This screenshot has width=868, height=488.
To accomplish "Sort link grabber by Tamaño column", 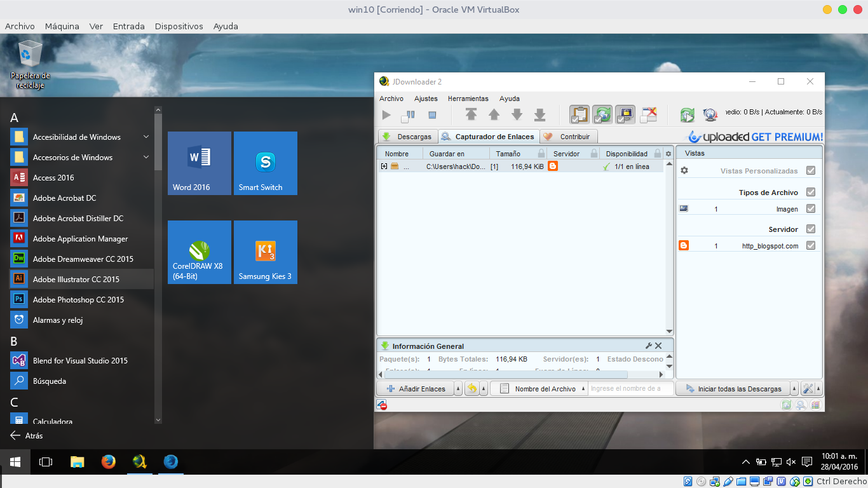I will tap(518, 154).
